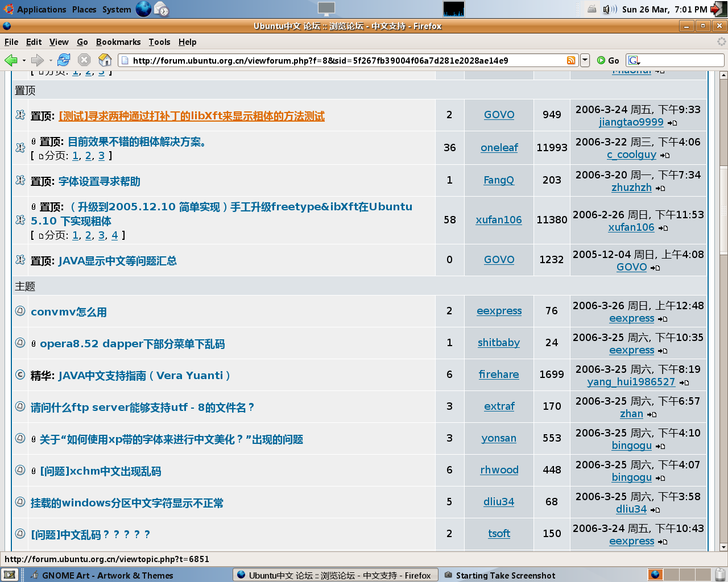Image resolution: width=728 pixels, height=582 pixels.
Task: Click the Show Desktop button in bottom panel
Action: click(10, 575)
